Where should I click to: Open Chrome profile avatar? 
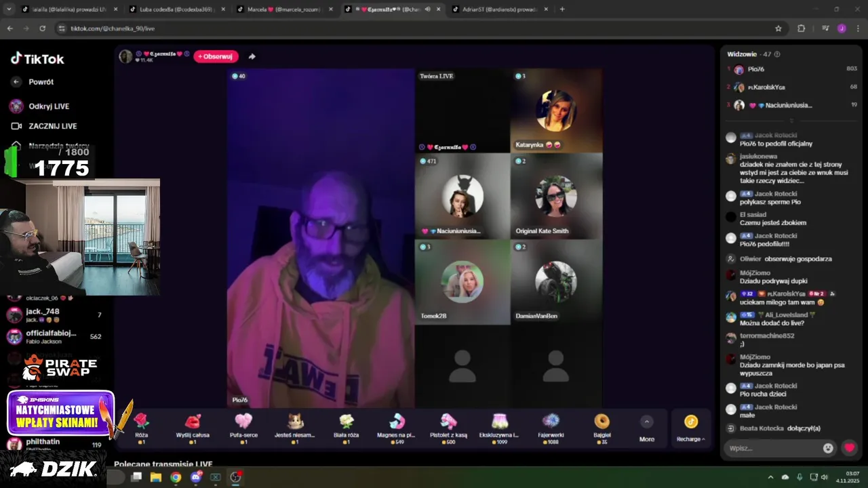842,28
